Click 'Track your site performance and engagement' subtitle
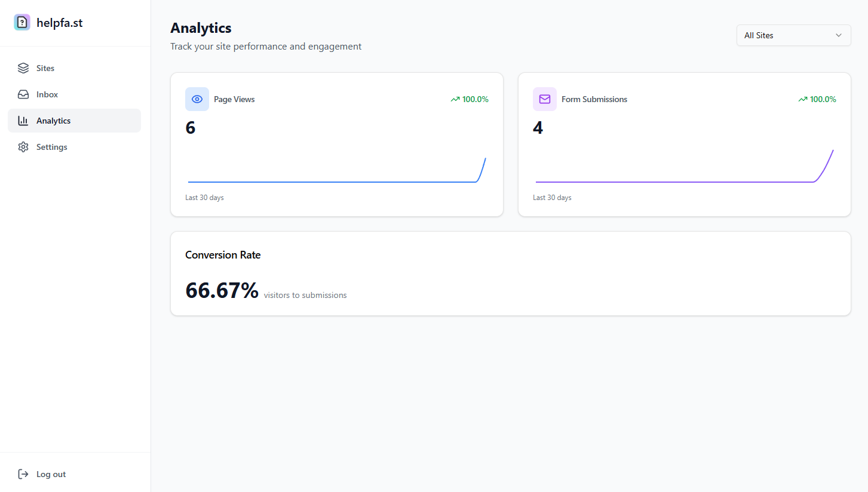 click(266, 47)
